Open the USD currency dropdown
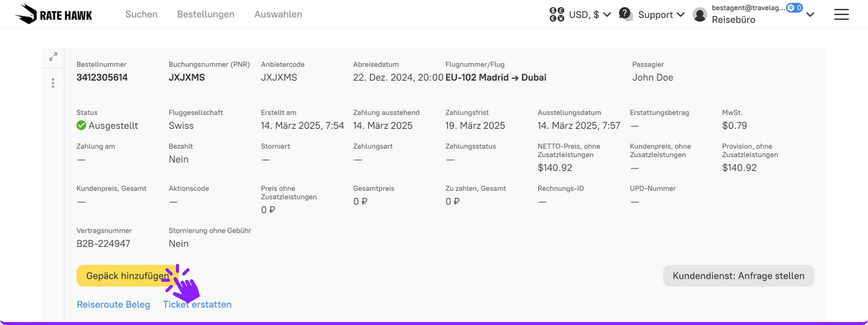 coord(590,14)
